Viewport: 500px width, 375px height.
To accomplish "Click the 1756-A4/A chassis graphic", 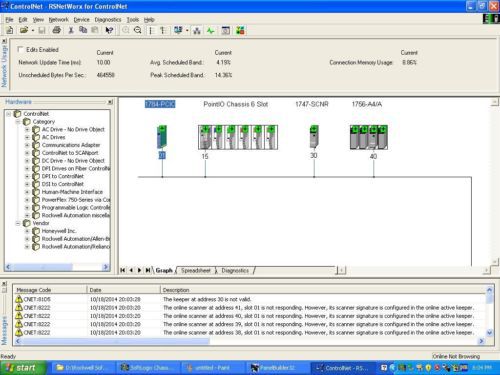I will (x=368, y=137).
